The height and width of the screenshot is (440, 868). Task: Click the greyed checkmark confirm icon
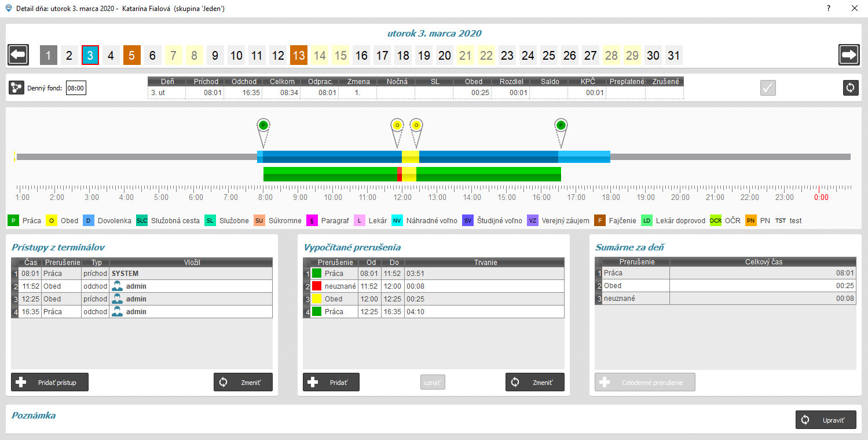(x=768, y=88)
